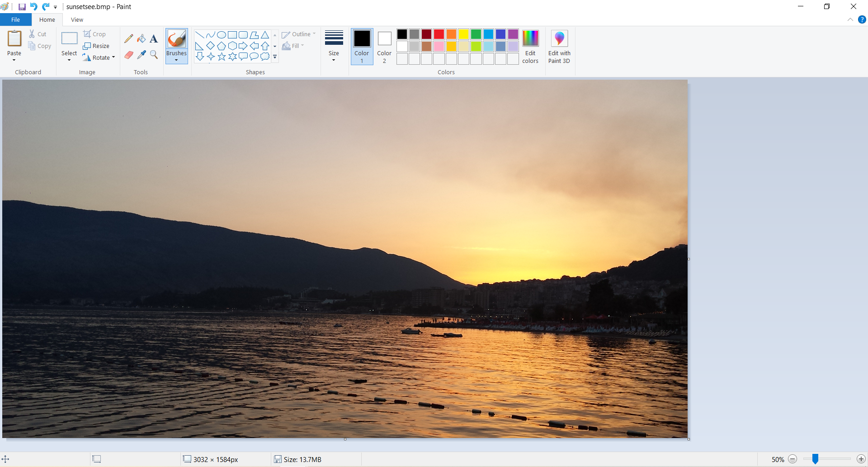Click the Save icon in title bar

pos(22,7)
